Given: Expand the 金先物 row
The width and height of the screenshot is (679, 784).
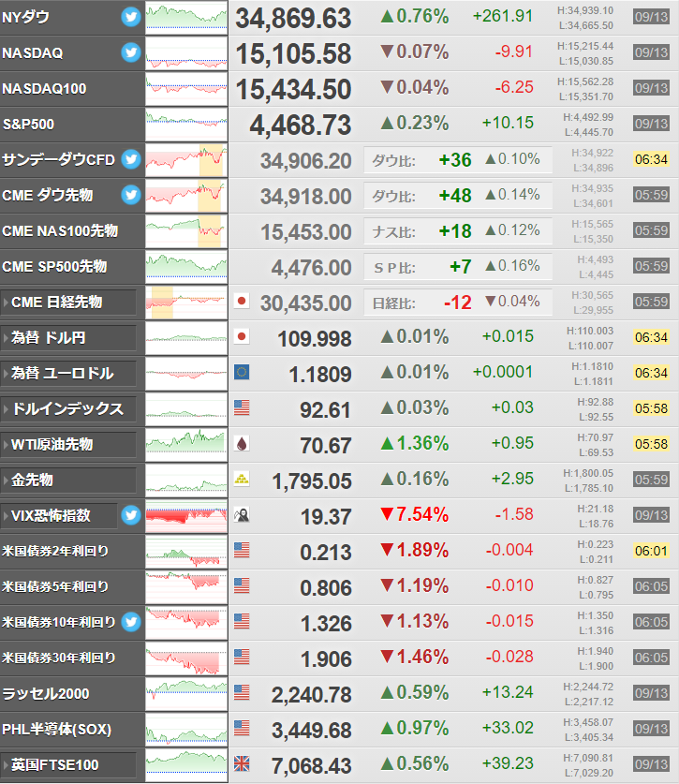Looking at the screenshot, I should tap(6, 481).
